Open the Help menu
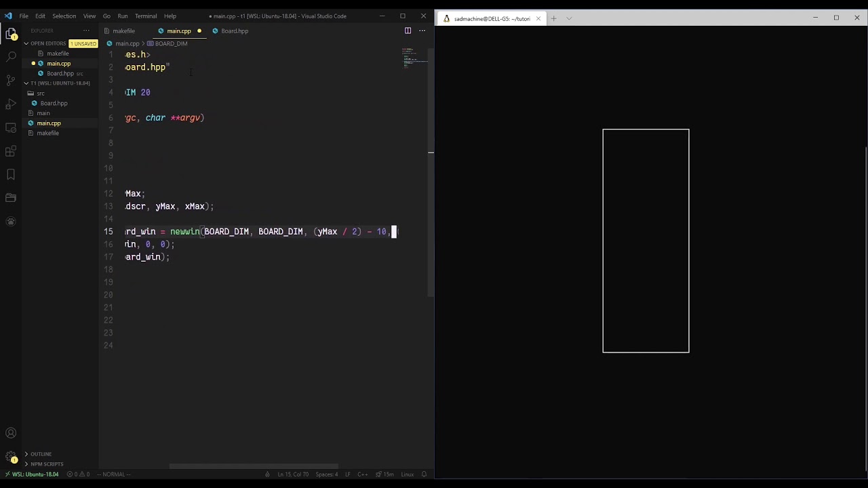Image resolution: width=868 pixels, height=488 pixels. point(170,16)
